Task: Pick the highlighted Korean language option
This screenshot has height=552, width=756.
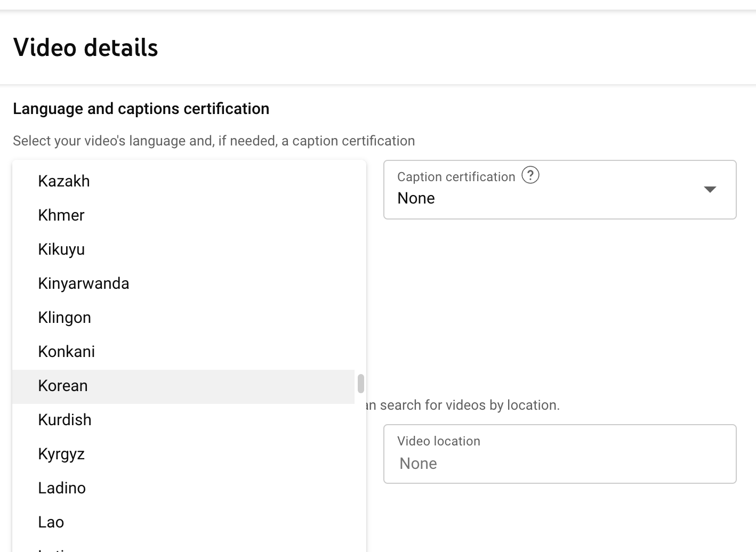Action: (x=63, y=386)
